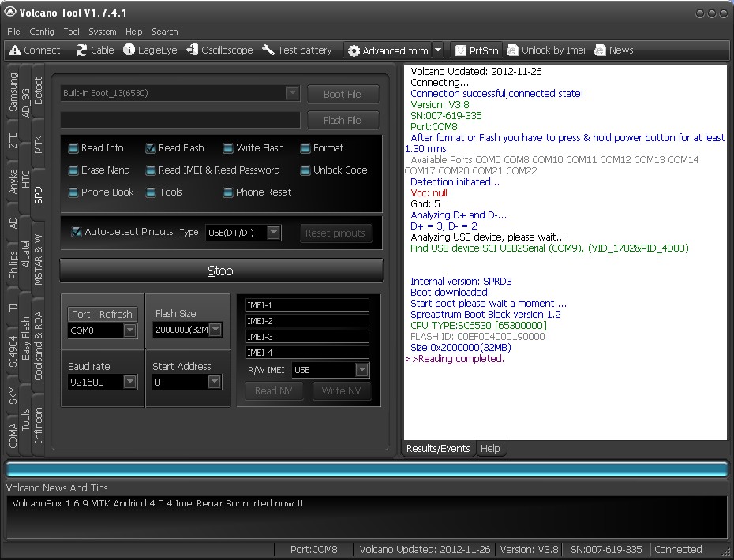Click the Flash File button
Screen dimensions: 734x560
pos(343,120)
